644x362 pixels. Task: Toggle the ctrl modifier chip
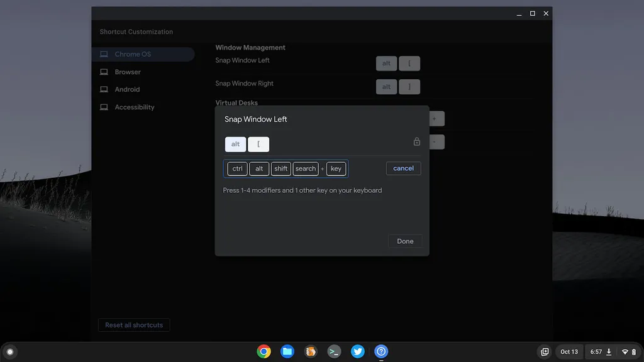pyautogui.click(x=237, y=168)
